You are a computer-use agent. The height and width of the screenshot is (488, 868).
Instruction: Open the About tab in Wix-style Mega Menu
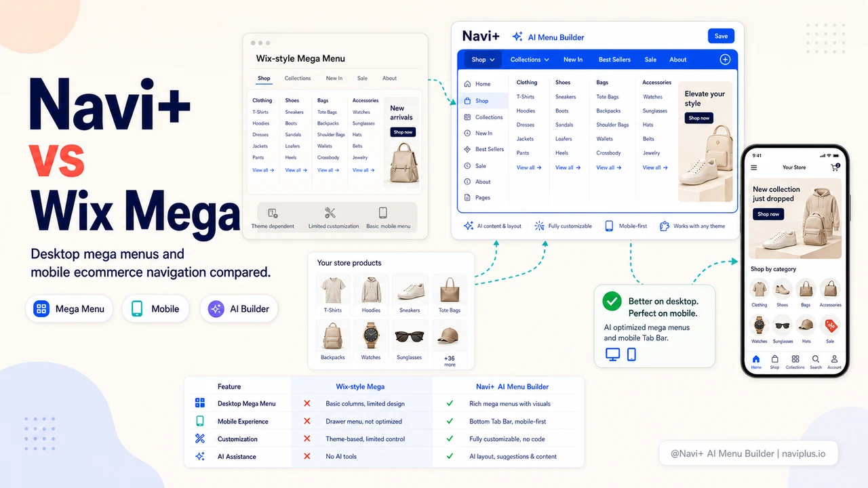click(x=389, y=78)
